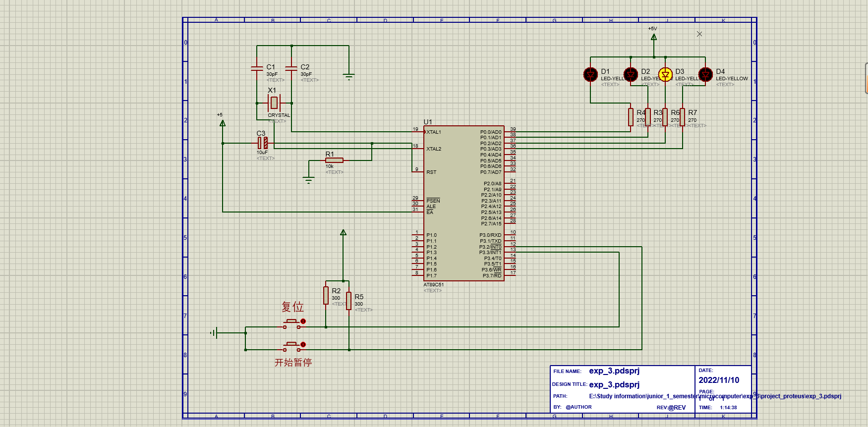The height and width of the screenshot is (427, 868).
Task: Toggle the 开始暂停 start/pause push button
Action: [x=292, y=346]
